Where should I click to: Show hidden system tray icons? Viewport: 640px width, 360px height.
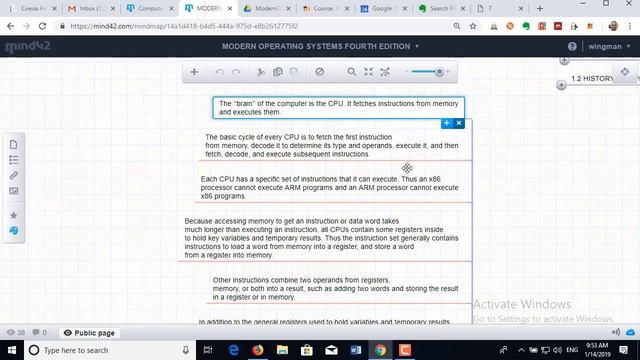(521, 350)
